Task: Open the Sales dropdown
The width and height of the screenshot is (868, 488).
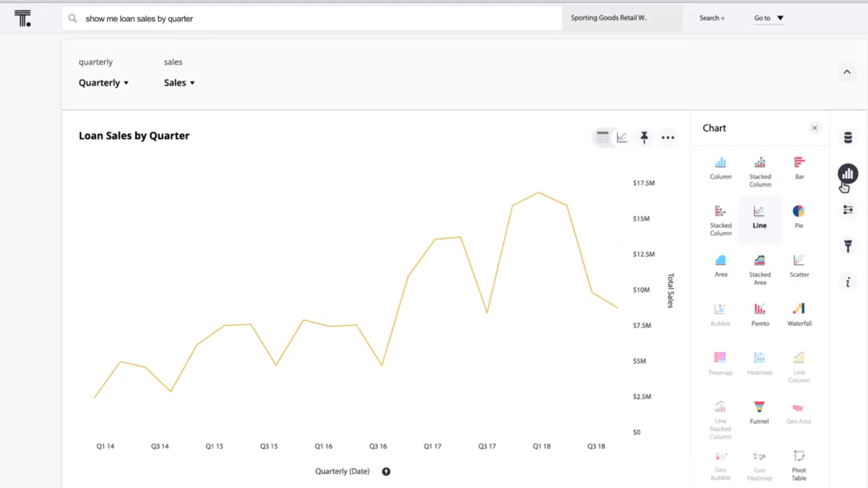Action: tap(179, 83)
